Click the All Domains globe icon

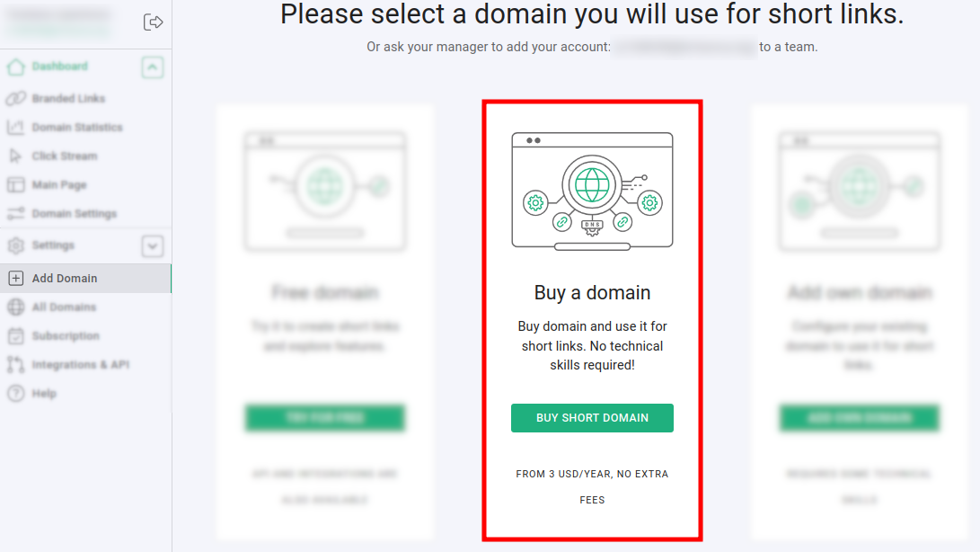pyautogui.click(x=15, y=307)
